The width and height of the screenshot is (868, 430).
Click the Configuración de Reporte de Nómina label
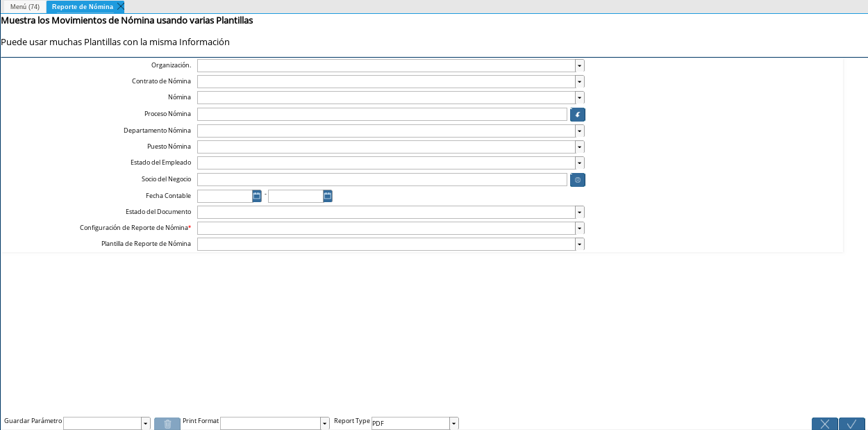pyautogui.click(x=134, y=228)
